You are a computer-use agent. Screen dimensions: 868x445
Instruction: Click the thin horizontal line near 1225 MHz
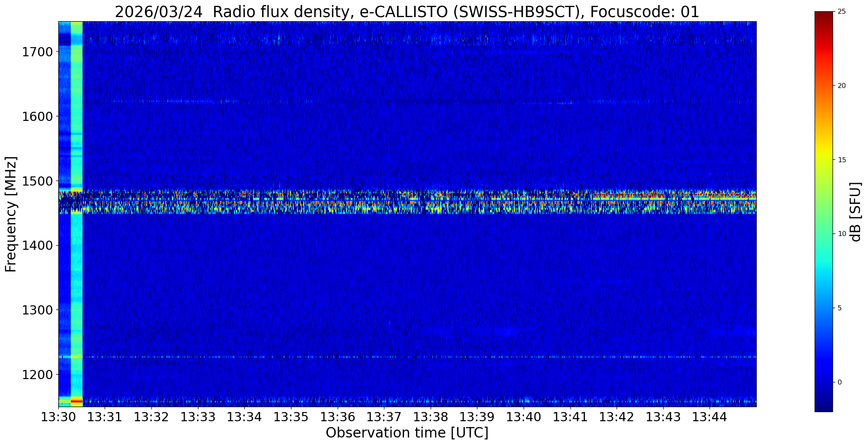click(x=407, y=357)
